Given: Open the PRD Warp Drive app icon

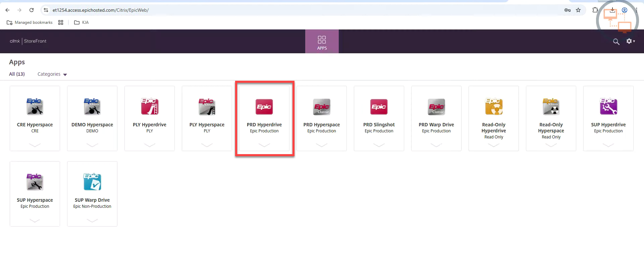Looking at the screenshot, I should 436,107.
